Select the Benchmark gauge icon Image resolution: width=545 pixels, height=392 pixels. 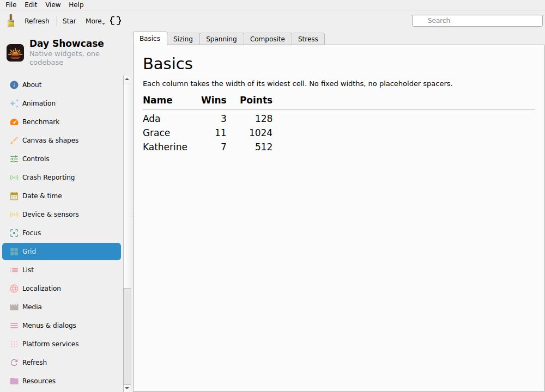click(14, 122)
